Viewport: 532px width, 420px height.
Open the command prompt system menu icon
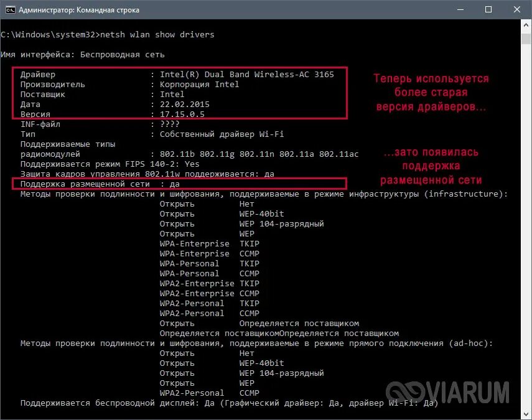(10, 10)
